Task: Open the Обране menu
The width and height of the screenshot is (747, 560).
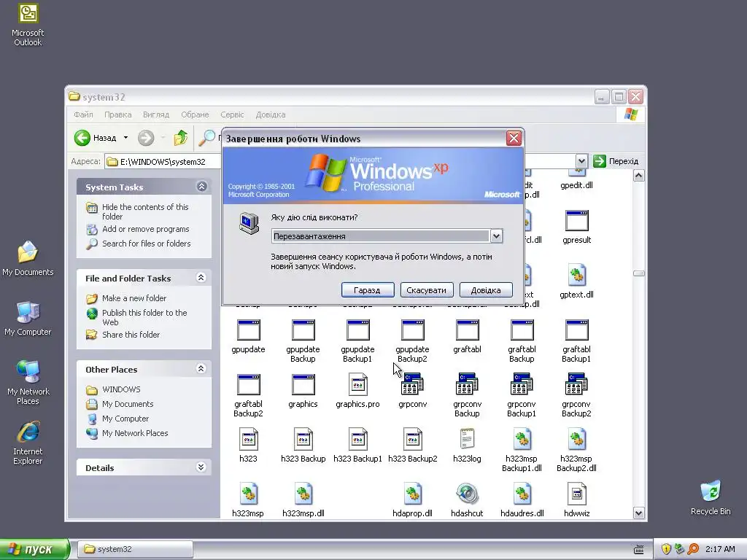Action: [x=195, y=114]
